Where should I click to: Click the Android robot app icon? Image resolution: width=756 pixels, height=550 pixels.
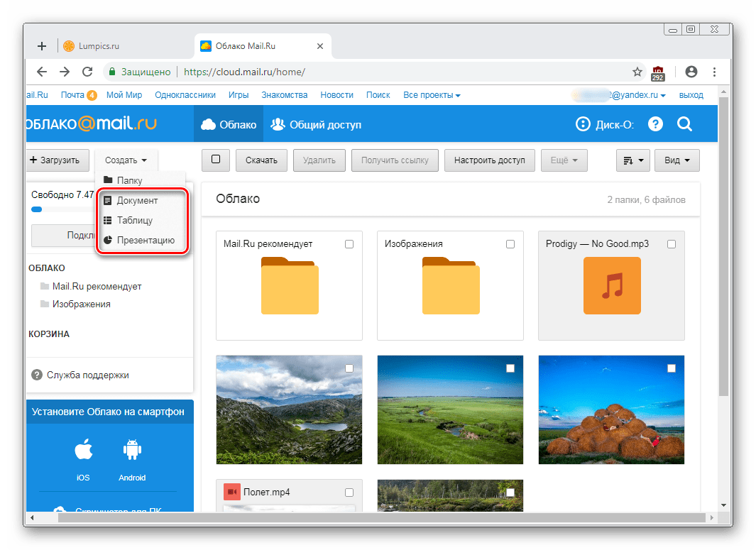(132, 451)
